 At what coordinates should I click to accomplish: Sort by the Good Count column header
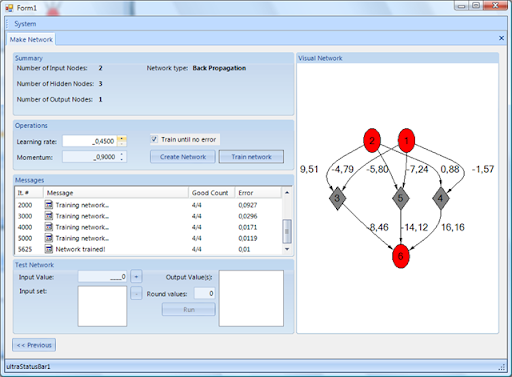pyautogui.click(x=212, y=193)
